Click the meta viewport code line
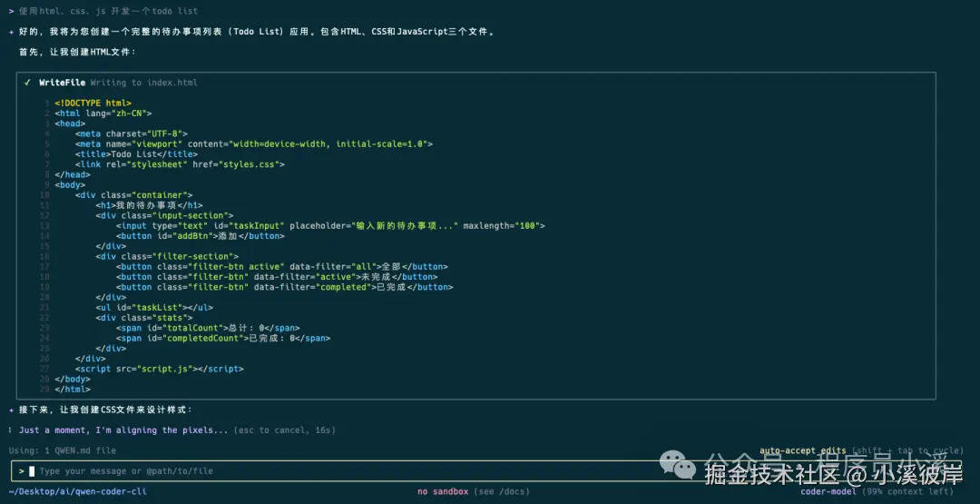Viewport: 980px width, 504px height. pos(254,143)
